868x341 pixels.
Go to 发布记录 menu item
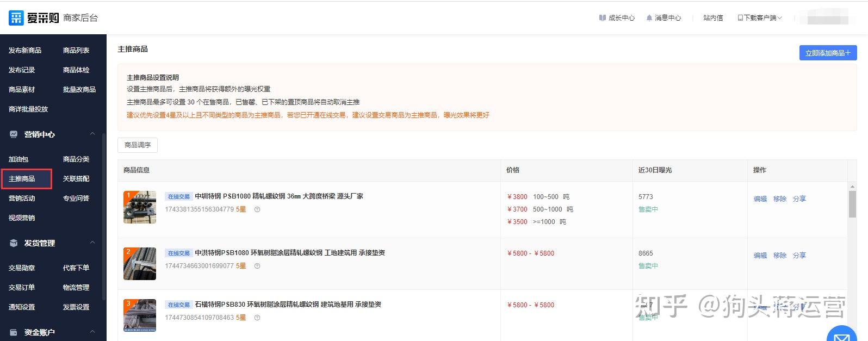click(22, 70)
